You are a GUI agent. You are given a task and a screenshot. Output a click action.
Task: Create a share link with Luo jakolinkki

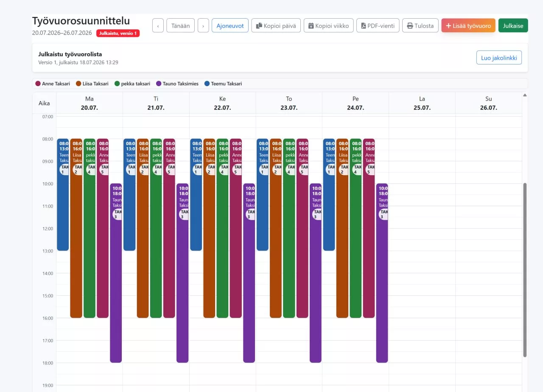(499, 58)
